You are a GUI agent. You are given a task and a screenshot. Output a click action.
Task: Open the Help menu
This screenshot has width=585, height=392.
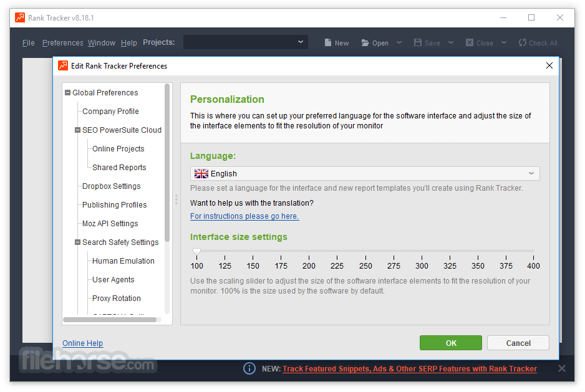point(128,43)
